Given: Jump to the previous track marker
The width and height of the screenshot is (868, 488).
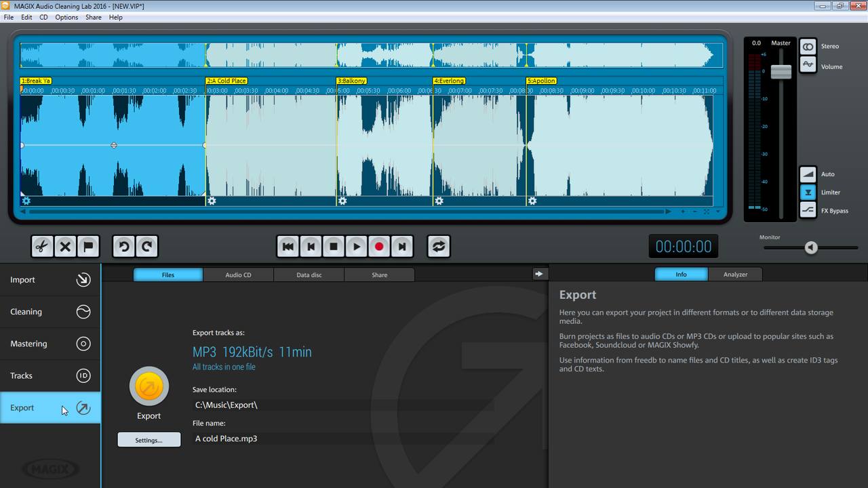Looking at the screenshot, I should (x=311, y=247).
